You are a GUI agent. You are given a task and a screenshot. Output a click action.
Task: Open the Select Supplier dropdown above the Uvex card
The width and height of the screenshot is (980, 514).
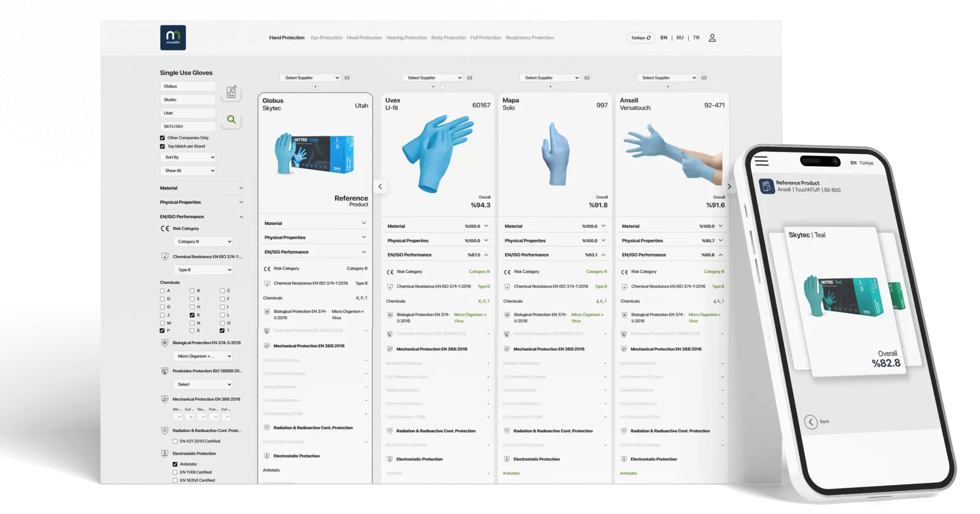(x=433, y=78)
